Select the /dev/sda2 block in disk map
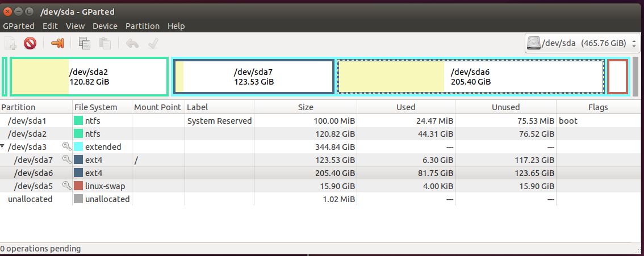This screenshot has height=256, width=644. 89,77
